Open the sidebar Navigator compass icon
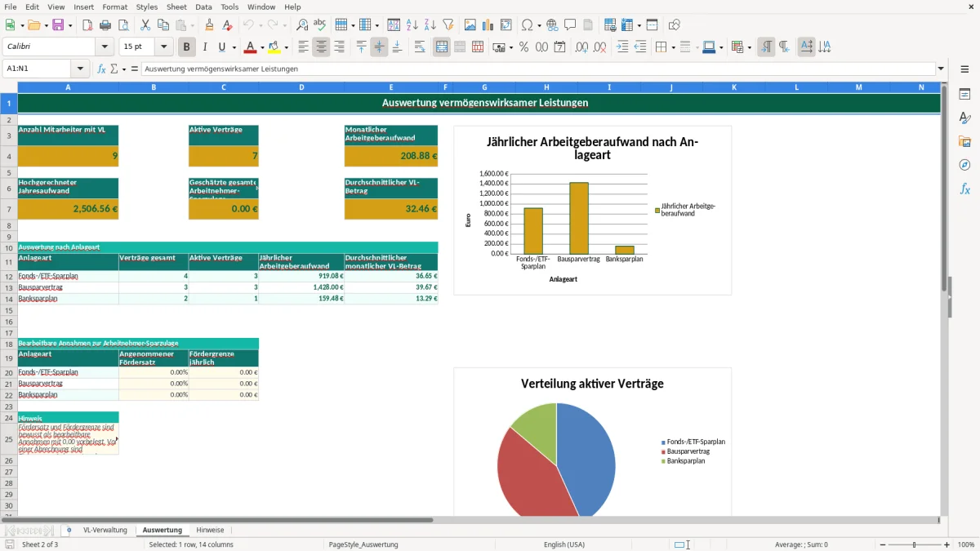The height and width of the screenshot is (551, 980). point(964,165)
